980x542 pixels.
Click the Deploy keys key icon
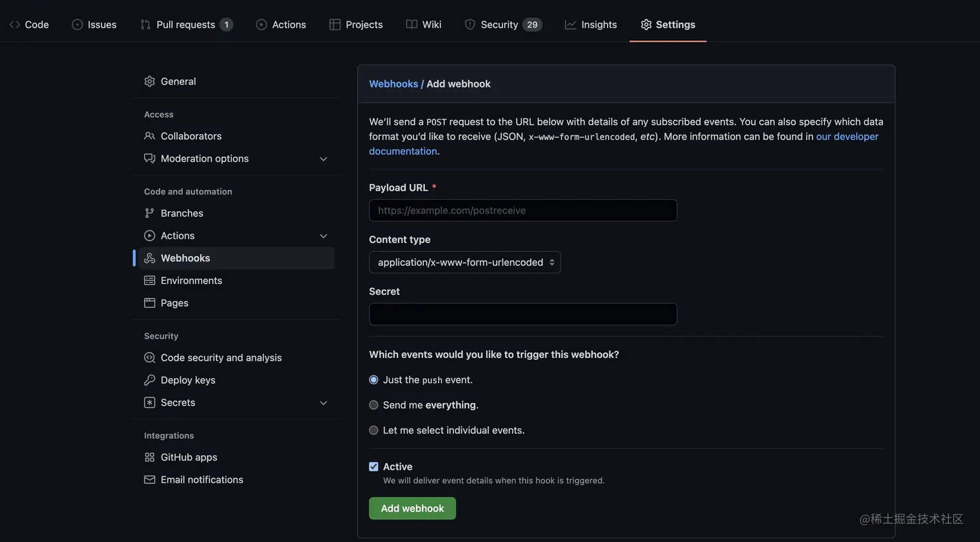(150, 380)
